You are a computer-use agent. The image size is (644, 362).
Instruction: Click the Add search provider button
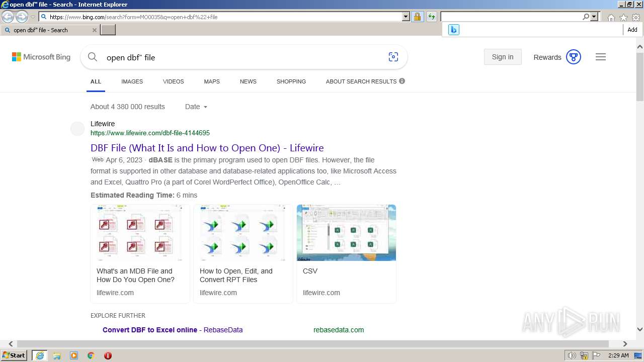tap(632, 30)
